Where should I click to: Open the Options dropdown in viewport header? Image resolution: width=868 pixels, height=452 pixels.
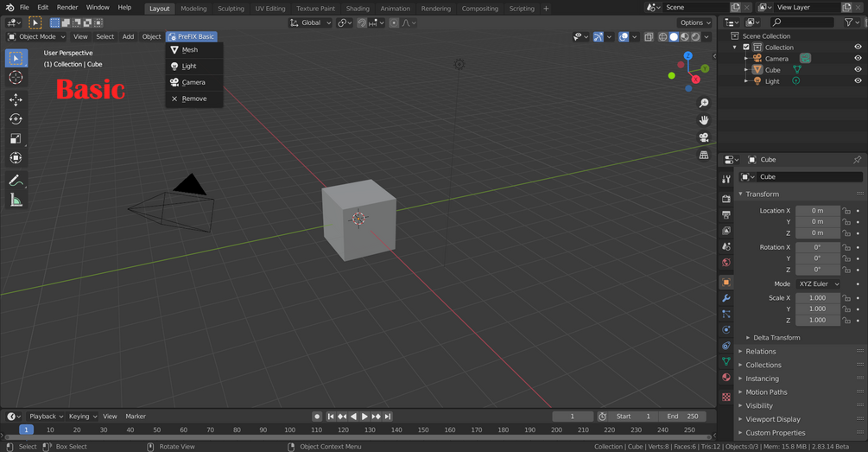pyautogui.click(x=695, y=22)
